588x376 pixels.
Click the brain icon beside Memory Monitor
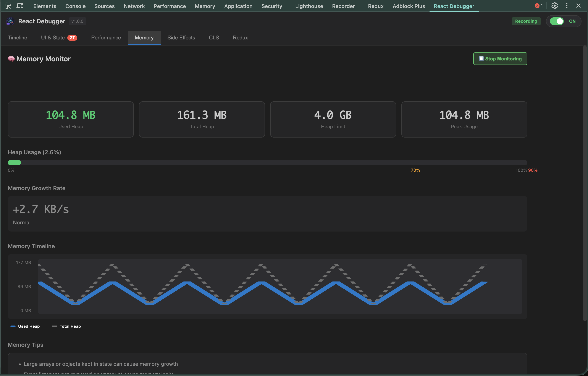pyautogui.click(x=11, y=59)
